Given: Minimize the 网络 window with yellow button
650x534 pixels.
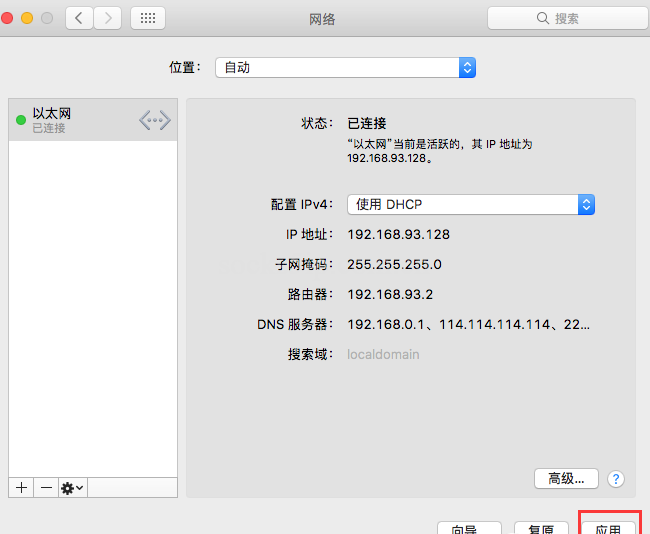Looking at the screenshot, I should [27, 18].
